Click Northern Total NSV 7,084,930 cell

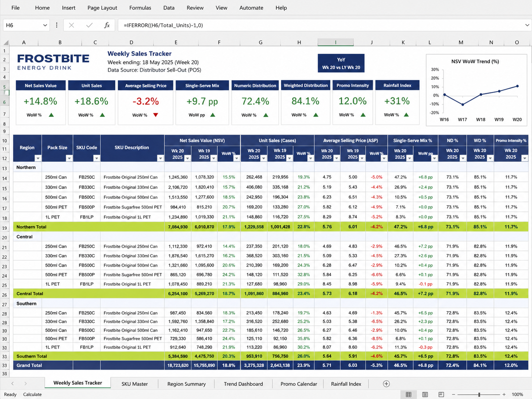pos(178,227)
